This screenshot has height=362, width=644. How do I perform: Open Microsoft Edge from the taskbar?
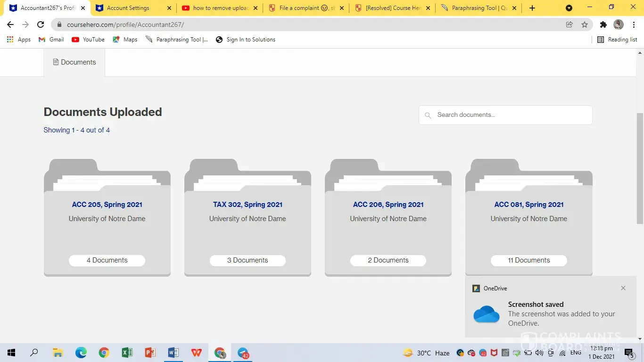click(x=81, y=353)
